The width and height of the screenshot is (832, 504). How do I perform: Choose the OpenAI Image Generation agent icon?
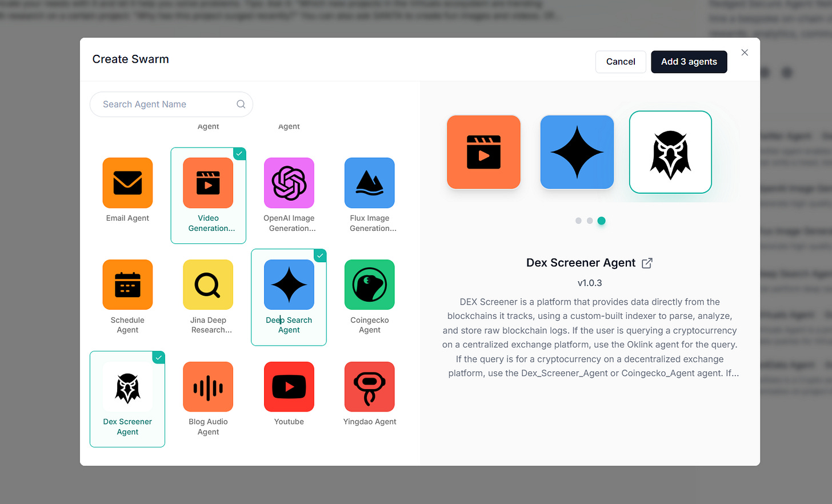point(289,183)
